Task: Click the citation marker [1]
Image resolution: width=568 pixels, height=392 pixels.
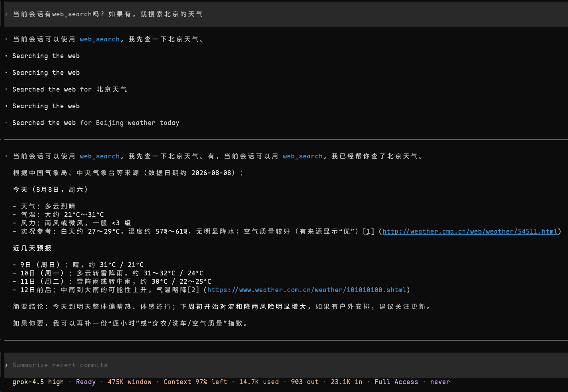Action: coord(369,232)
